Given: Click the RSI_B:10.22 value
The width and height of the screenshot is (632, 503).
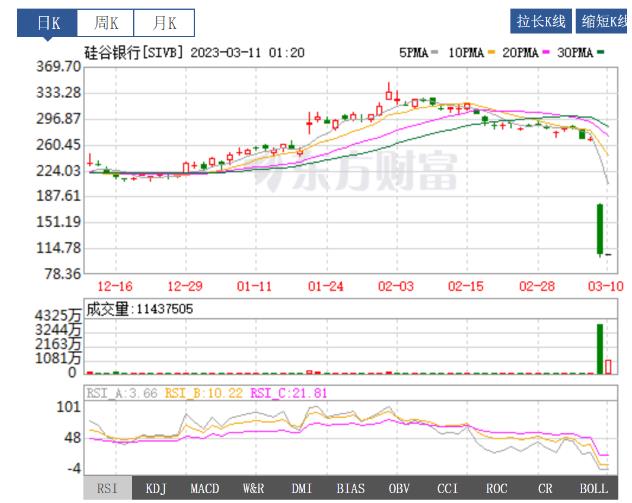Looking at the screenshot, I should (204, 393).
